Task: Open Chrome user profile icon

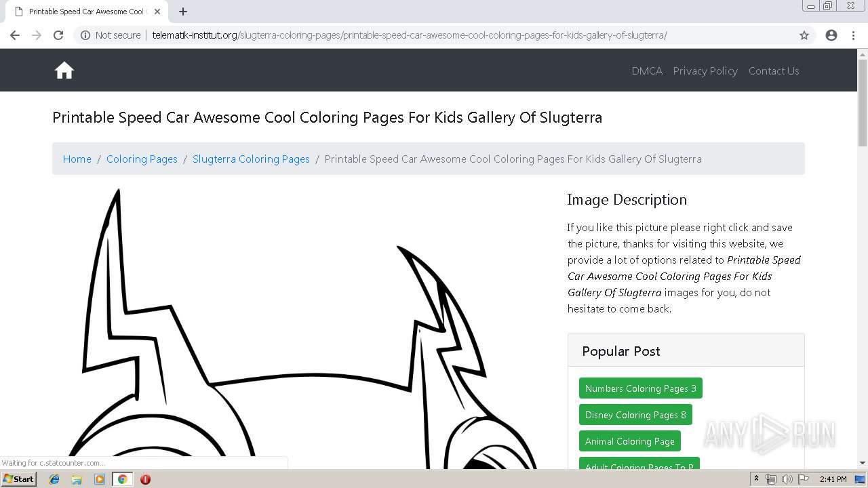Action: [831, 35]
